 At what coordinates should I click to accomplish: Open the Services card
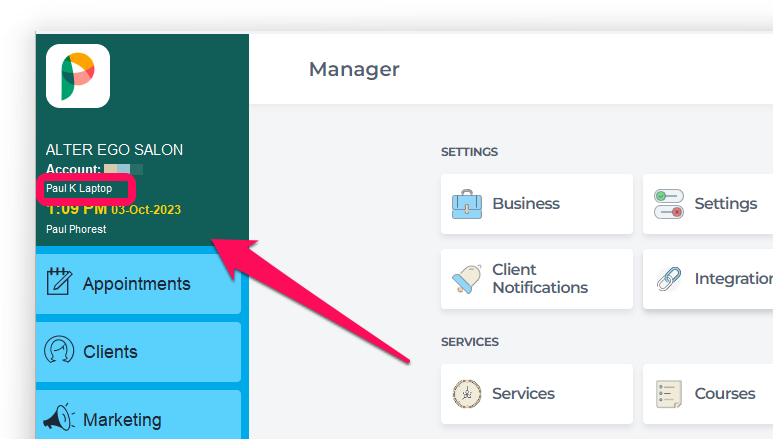pos(537,394)
